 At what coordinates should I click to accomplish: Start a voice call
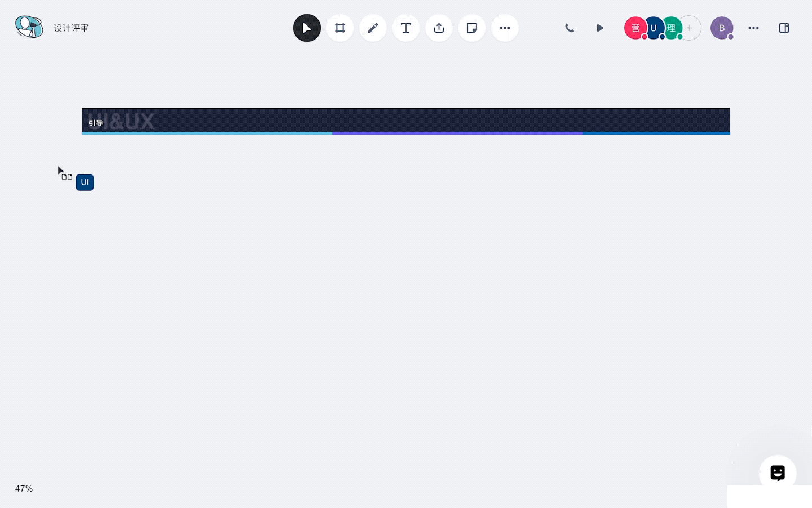[570, 28]
